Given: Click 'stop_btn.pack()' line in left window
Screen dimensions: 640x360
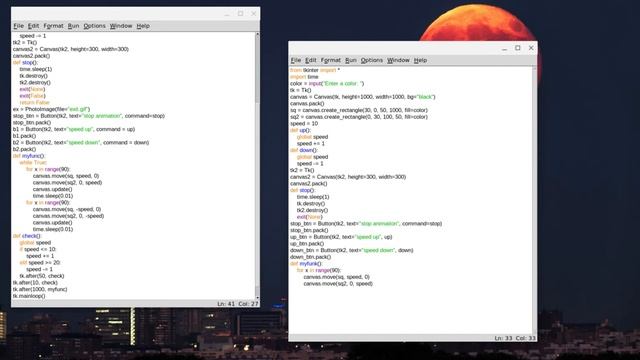Looking at the screenshot, I should coord(32,122).
